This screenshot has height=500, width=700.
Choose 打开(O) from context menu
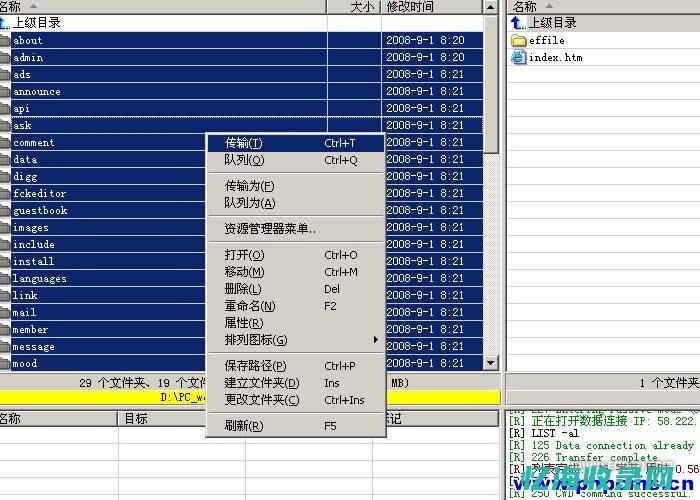click(x=295, y=255)
